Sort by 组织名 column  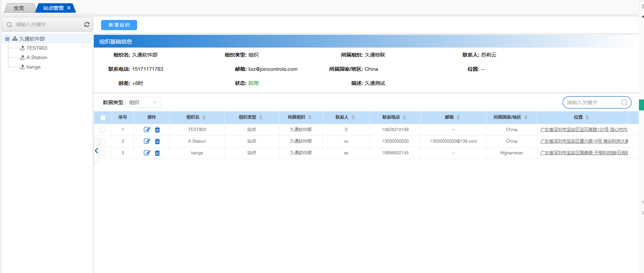point(204,117)
